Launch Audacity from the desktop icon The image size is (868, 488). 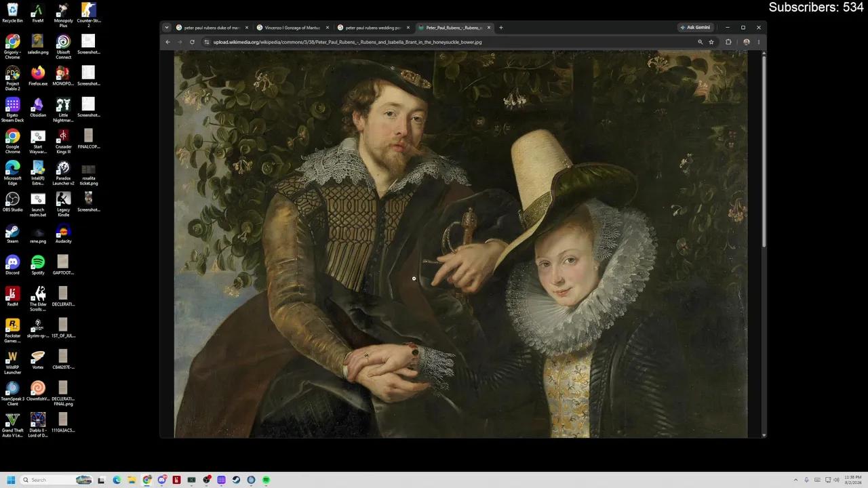pos(63,233)
